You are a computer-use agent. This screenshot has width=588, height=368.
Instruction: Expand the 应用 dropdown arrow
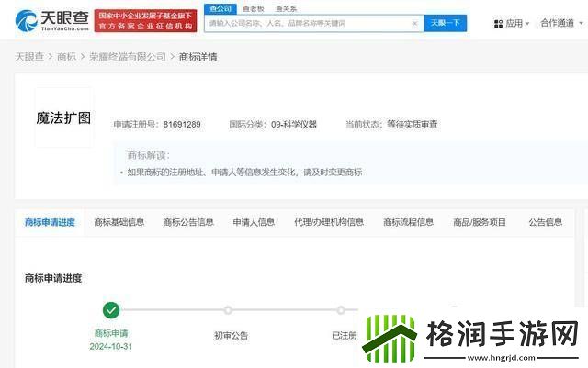527,24
